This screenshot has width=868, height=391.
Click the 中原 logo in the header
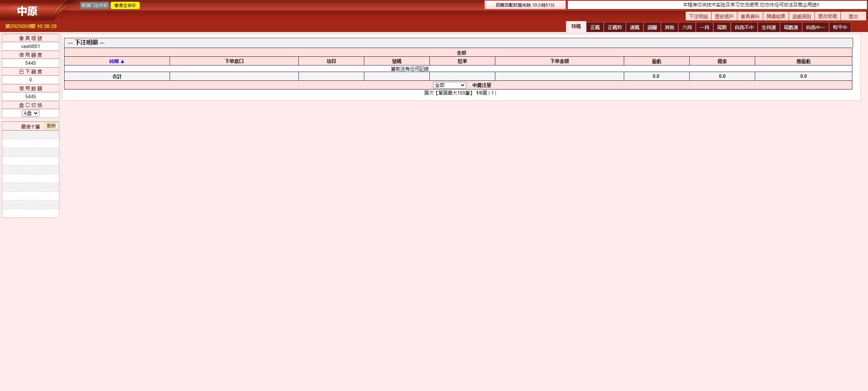27,11
